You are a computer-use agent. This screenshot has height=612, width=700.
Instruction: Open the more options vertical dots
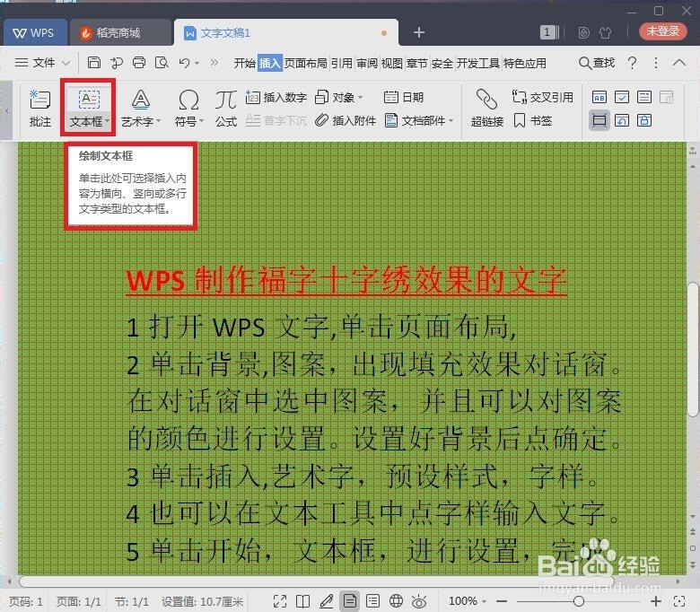tap(655, 63)
